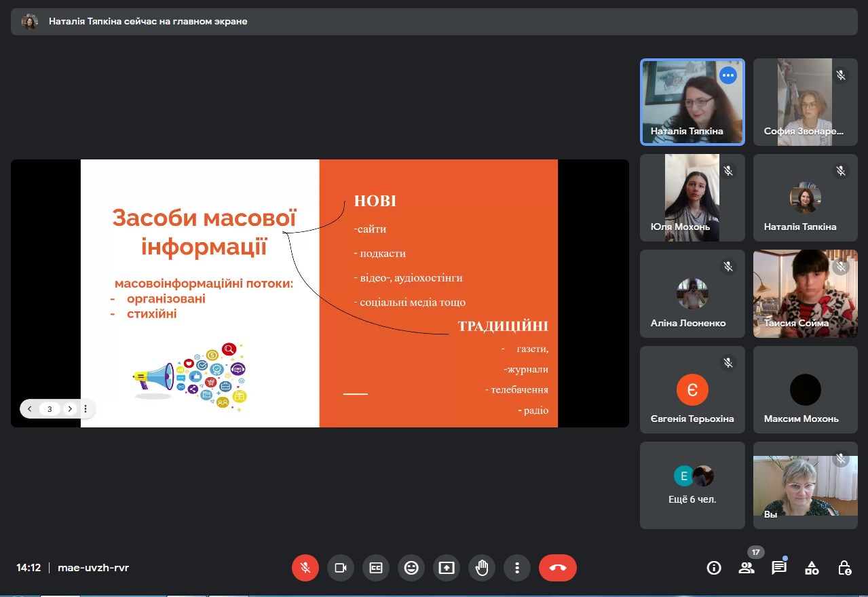The height and width of the screenshot is (597, 868).
Task: Open slide controls three-dot menu
Action: click(86, 409)
